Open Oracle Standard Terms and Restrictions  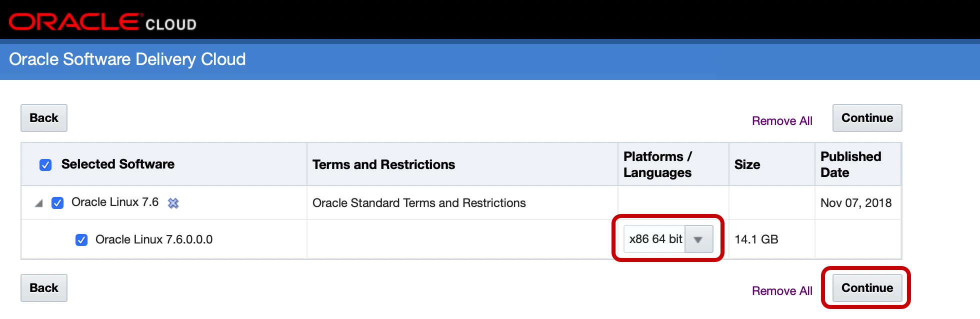pos(419,203)
